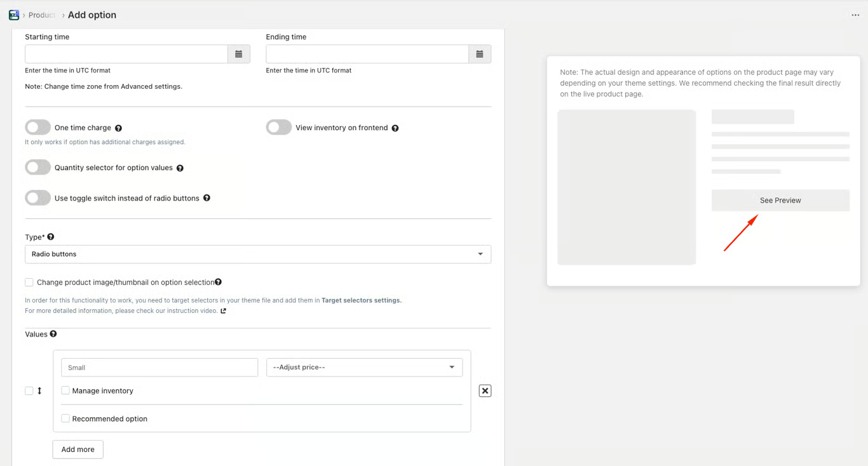Click help icon after Change product image text
This screenshot has height=466, width=868.
point(218,282)
